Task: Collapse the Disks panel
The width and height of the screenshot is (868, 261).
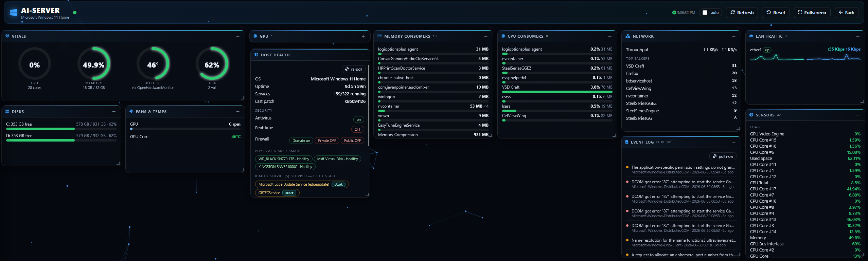Action: [114, 112]
